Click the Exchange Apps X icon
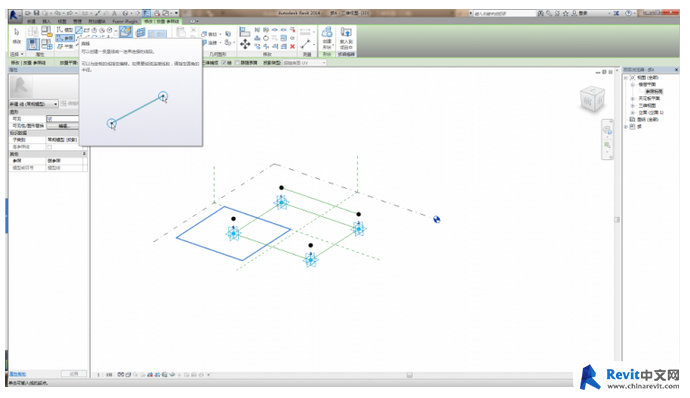 [x=616, y=13]
